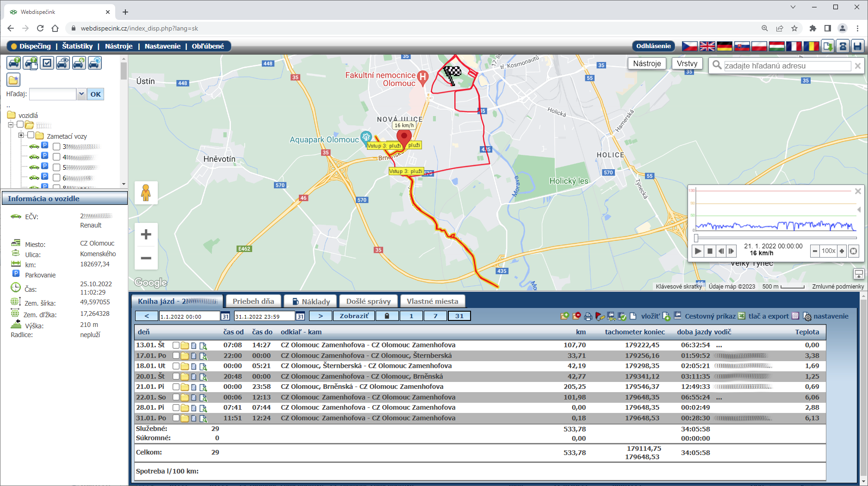Viewport: 868px width, 486px height.
Task: Switch language with the UK flag
Action: click(x=707, y=46)
